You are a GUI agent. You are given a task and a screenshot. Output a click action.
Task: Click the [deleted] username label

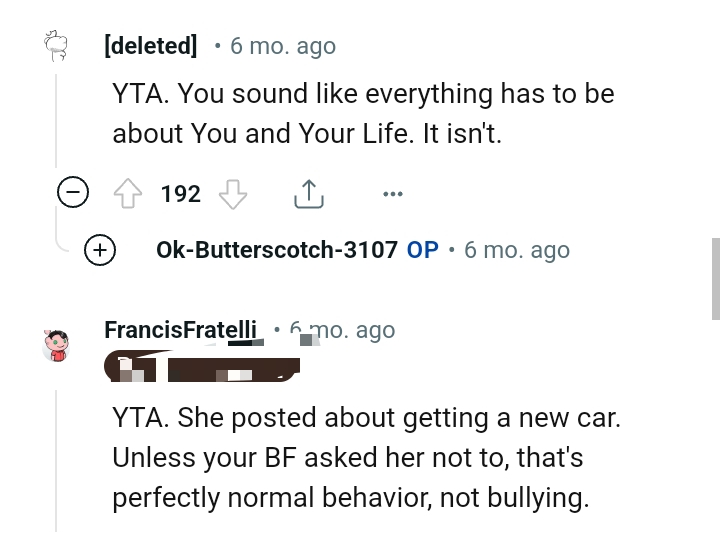tap(150, 46)
